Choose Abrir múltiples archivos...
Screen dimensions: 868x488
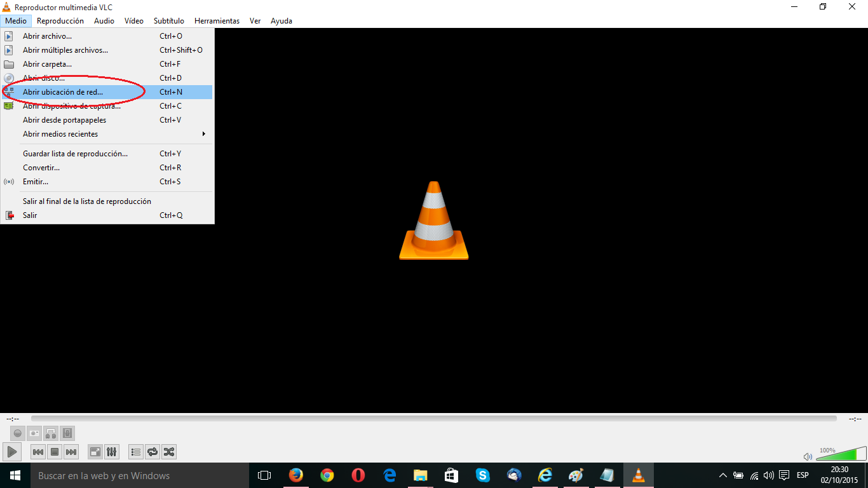pyautogui.click(x=107, y=50)
